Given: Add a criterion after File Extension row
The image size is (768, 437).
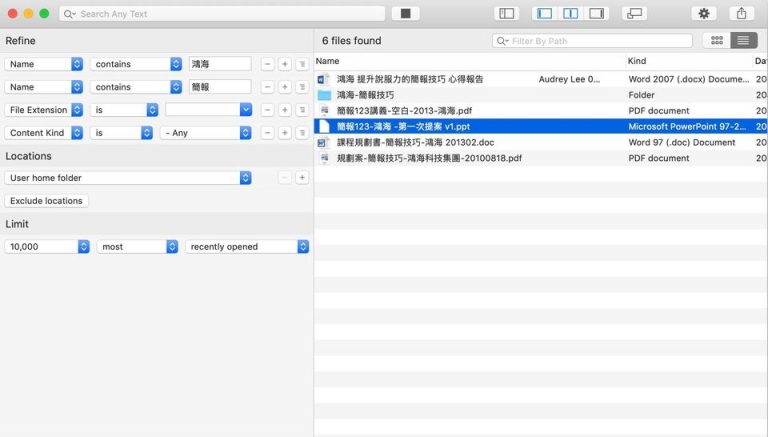Looking at the screenshot, I should tap(285, 110).
